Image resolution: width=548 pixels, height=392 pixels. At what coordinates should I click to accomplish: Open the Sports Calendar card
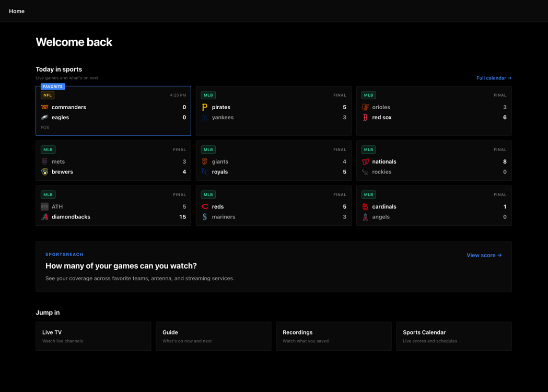(454, 336)
